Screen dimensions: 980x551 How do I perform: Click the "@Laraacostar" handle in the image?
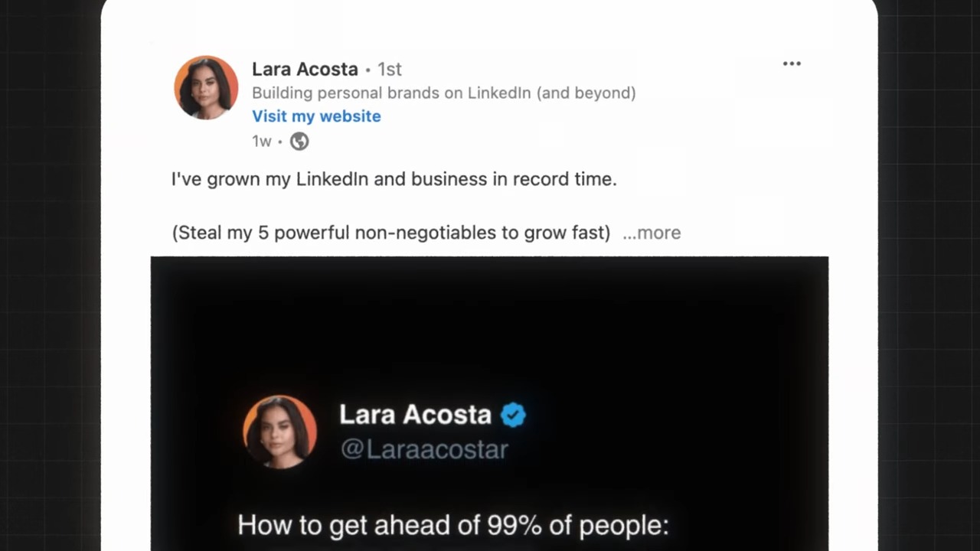click(x=424, y=449)
